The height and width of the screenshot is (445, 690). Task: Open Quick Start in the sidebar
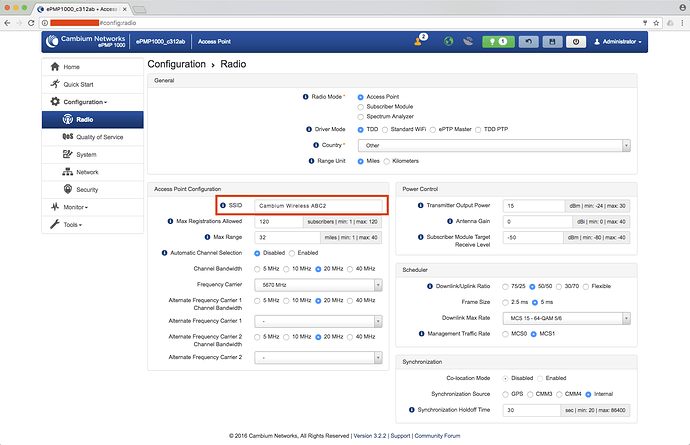(93, 85)
